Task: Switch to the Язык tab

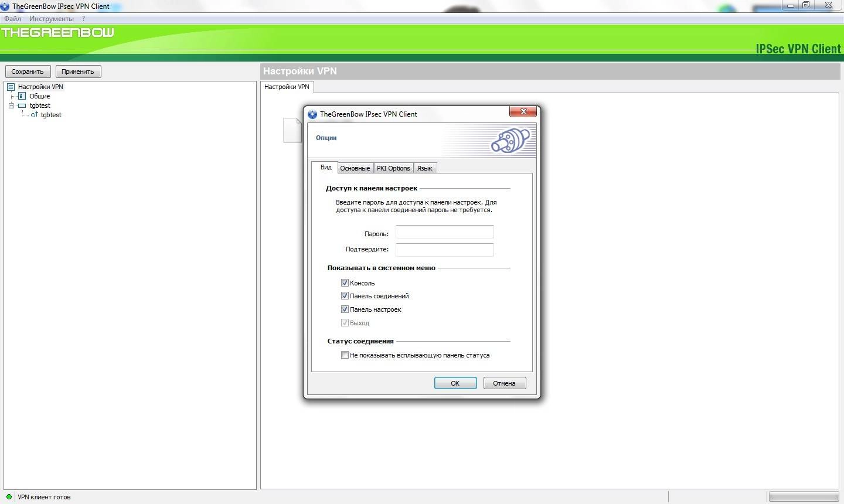Action: click(425, 168)
